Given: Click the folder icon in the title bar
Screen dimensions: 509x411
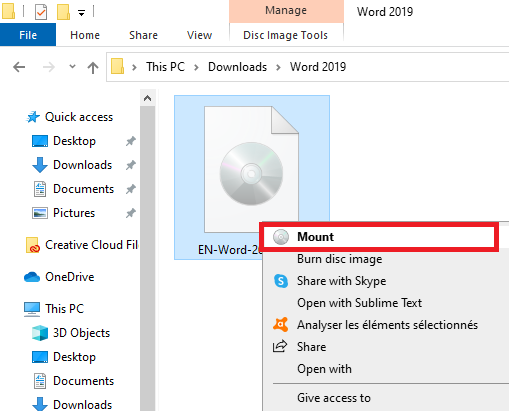Looking at the screenshot, I should pos(8,11).
